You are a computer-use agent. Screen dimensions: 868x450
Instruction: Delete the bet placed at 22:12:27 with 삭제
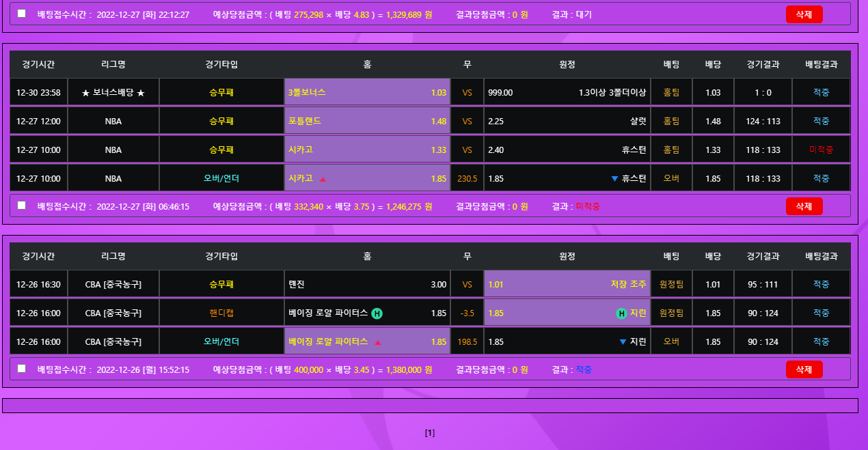point(804,14)
